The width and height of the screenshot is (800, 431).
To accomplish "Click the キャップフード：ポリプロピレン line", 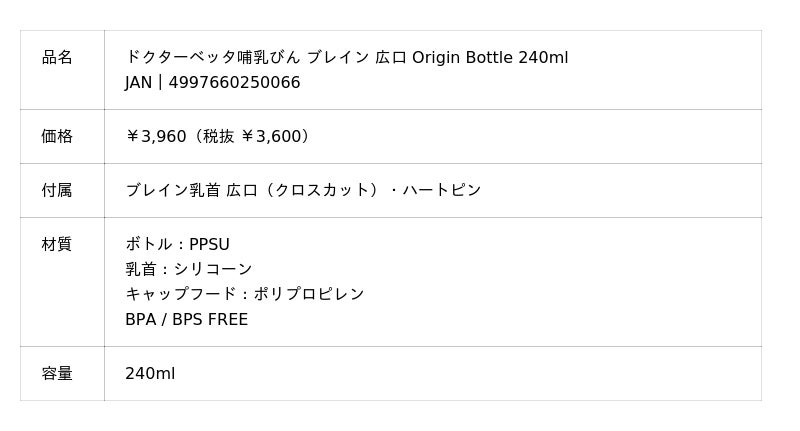I will [245, 294].
